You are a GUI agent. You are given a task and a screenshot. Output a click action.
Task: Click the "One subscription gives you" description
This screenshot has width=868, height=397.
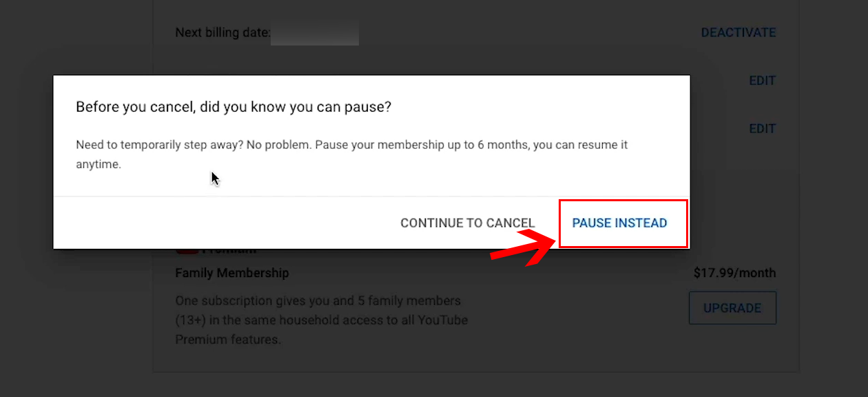click(x=317, y=301)
